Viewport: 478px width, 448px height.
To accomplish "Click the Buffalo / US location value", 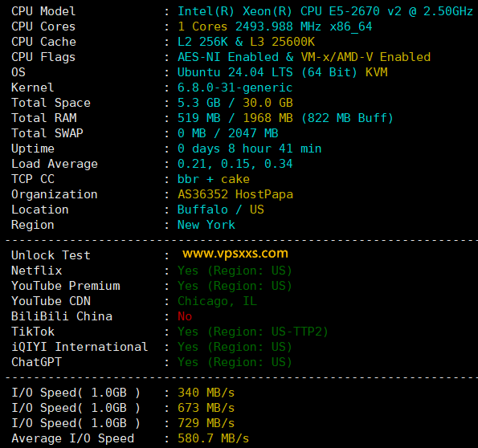I will coord(221,210).
